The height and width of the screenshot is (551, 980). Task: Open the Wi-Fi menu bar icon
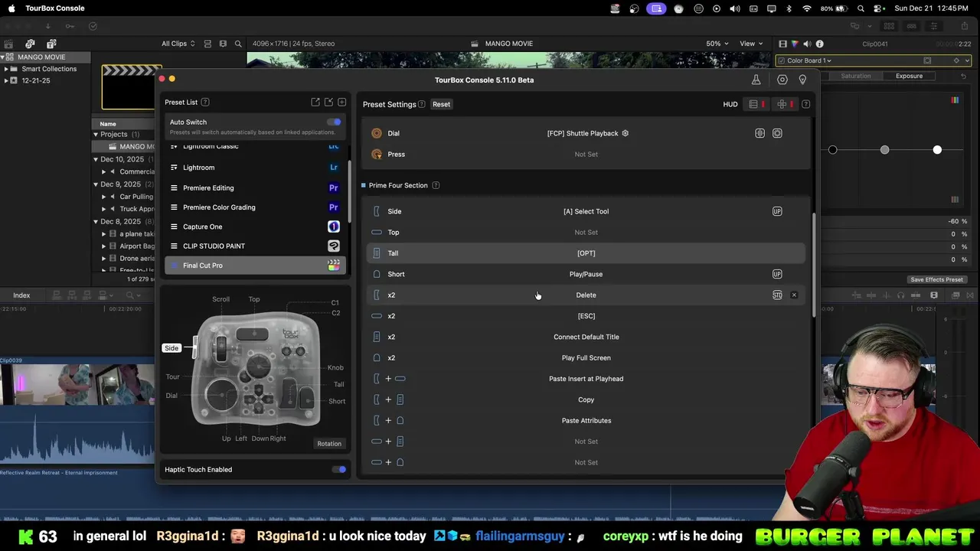(807, 8)
